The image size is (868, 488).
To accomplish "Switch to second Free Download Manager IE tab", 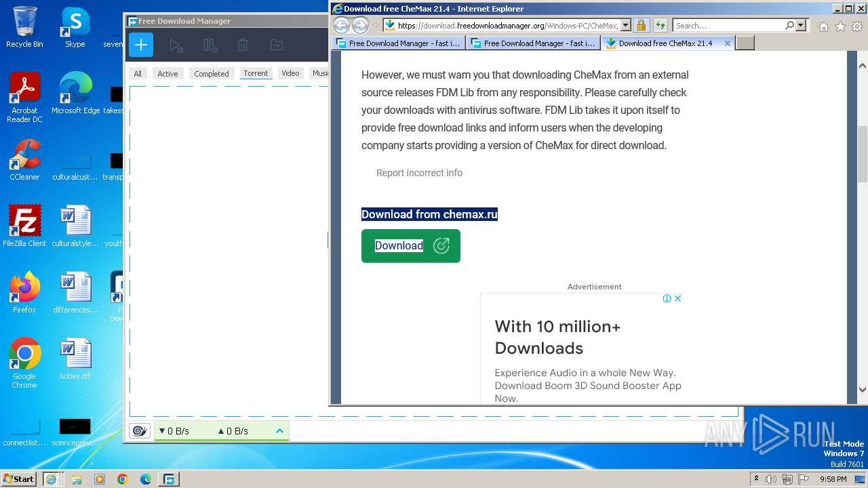I will [533, 43].
